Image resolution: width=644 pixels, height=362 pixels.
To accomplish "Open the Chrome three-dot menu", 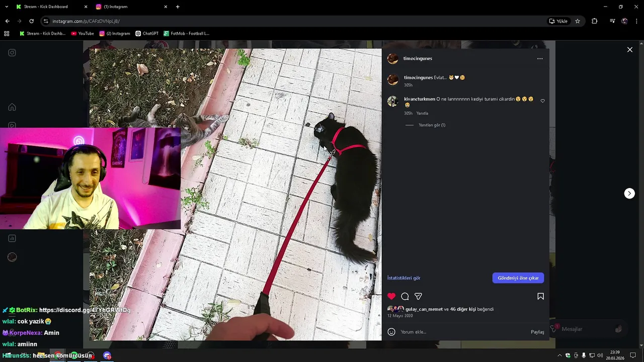I will pos(636,21).
